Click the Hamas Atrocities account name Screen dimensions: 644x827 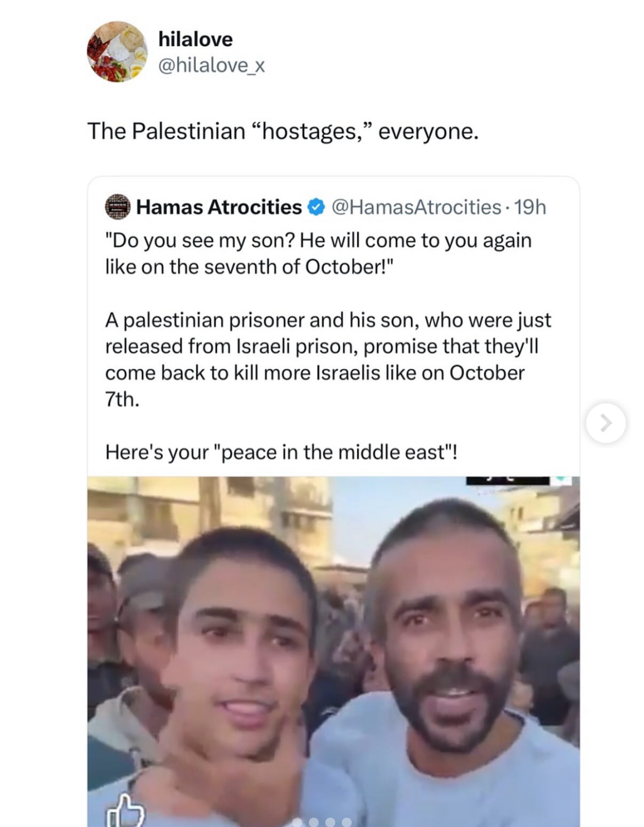(x=219, y=207)
